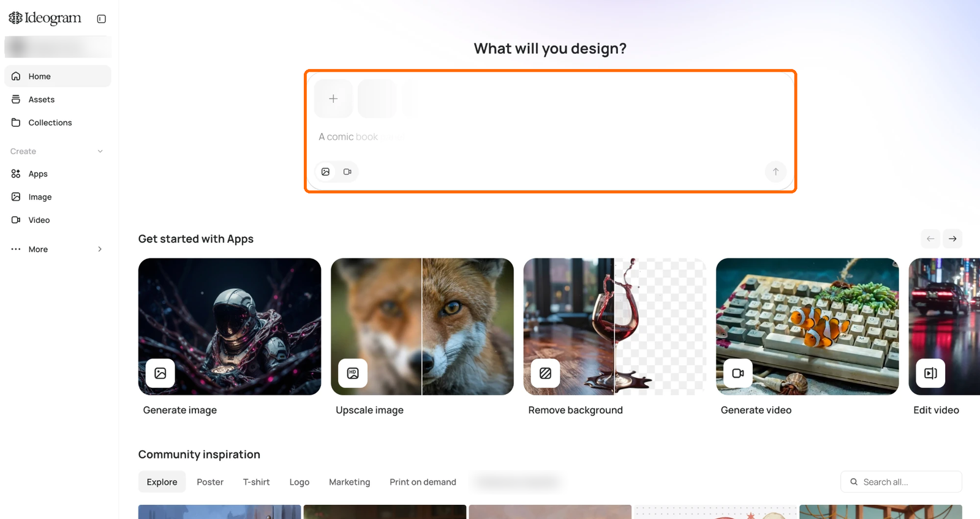980x519 pixels.
Task: Click the prompt text field
Action: [550, 137]
